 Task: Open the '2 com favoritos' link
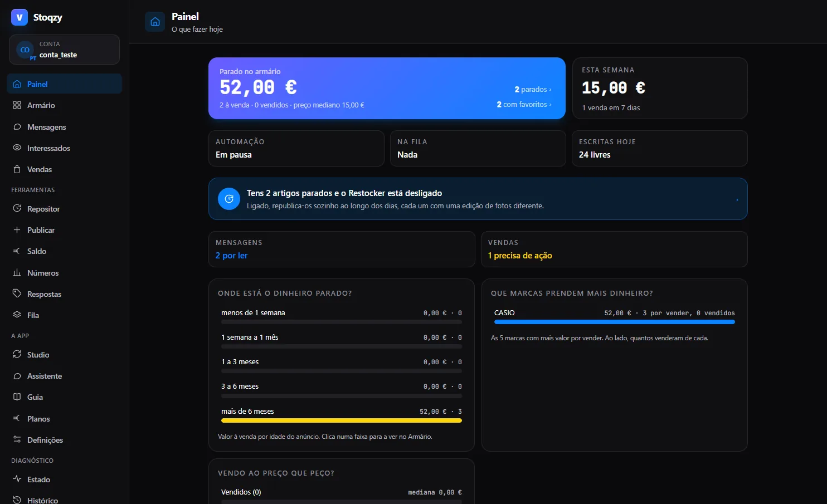pos(524,105)
